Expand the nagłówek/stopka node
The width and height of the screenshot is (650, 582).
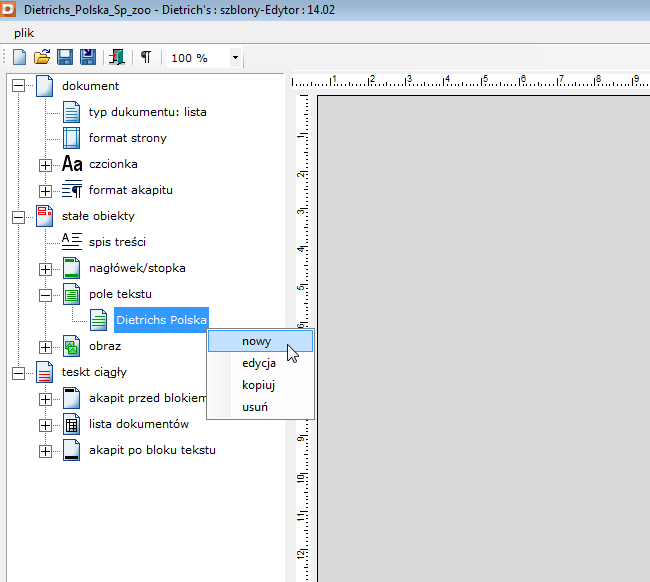45,268
